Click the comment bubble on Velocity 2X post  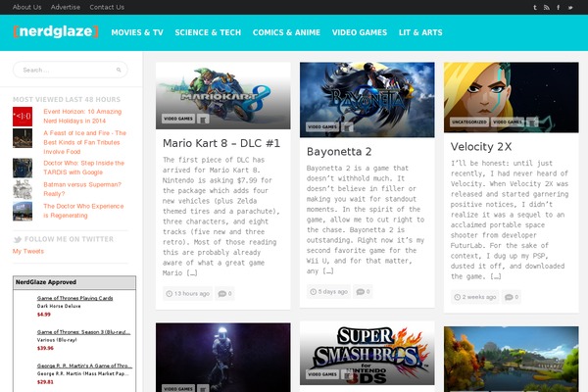click(509, 297)
